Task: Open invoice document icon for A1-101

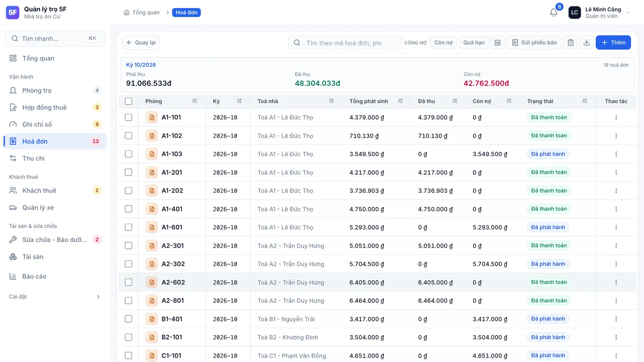Action: 152,117
